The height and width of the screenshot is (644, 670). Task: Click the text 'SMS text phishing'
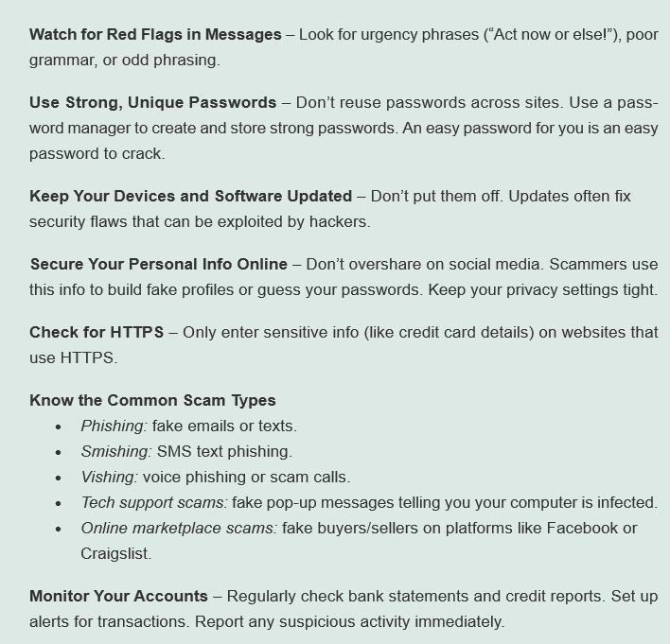click(x=224, y=451)
